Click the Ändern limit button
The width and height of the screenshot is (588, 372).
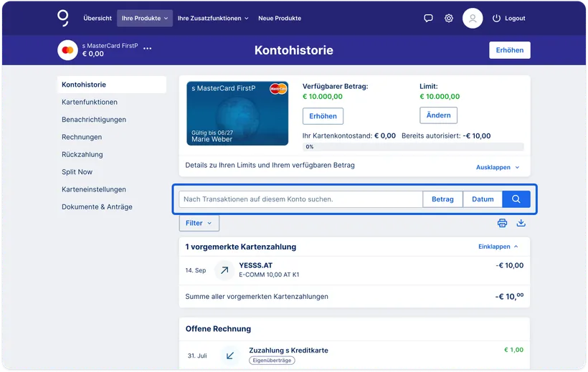[438, 115]
